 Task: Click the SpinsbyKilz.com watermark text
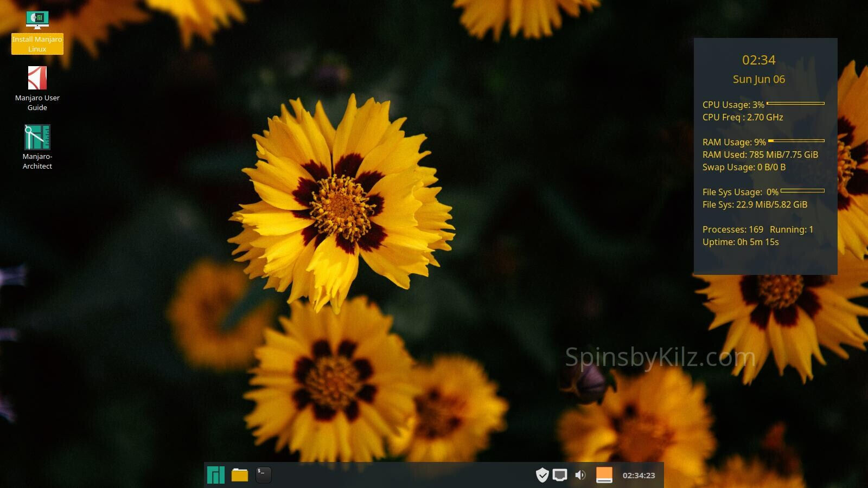[660, 357]
